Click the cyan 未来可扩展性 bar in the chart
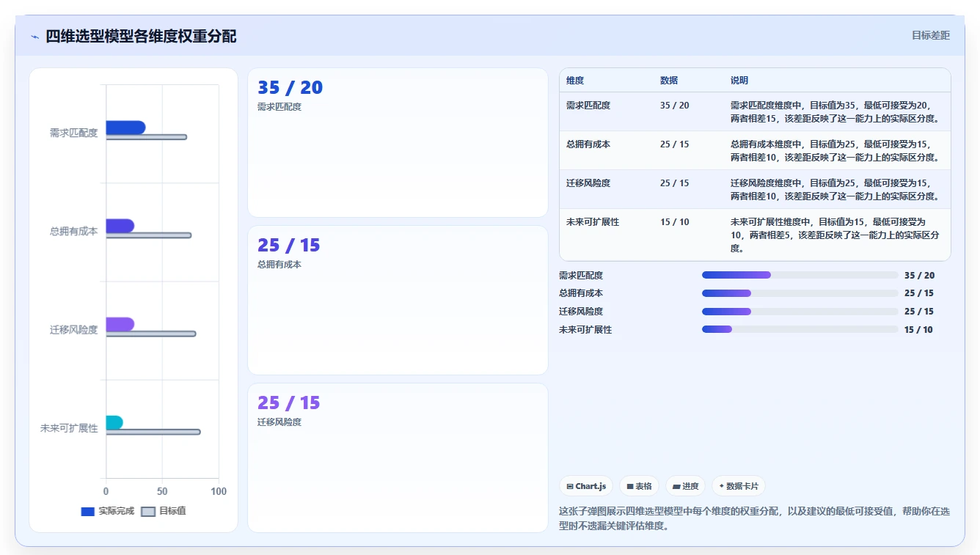 click(114, 422)
